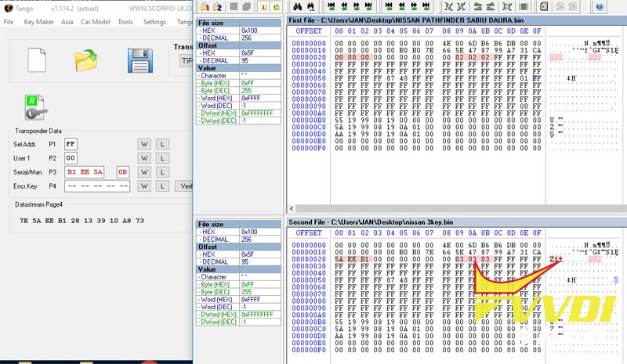
Task: Click the first green bracket-pair toolbar icon
Action: [448, 6]
